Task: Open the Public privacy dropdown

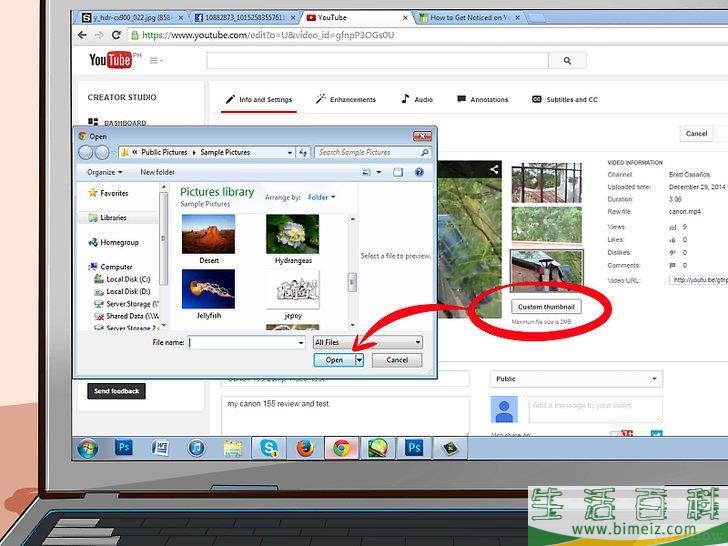Action: click(576, 379)
